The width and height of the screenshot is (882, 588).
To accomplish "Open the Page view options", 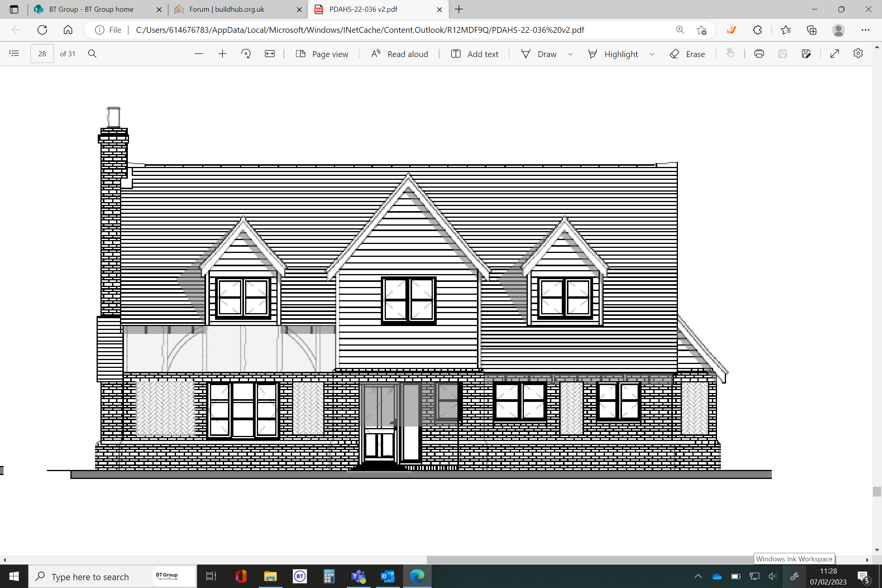I will [322, 54].
